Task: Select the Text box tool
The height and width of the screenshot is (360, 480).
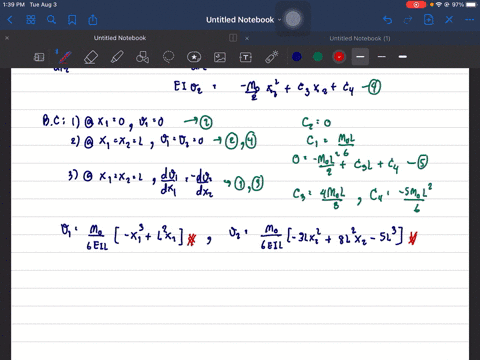Action: point(246,57)
